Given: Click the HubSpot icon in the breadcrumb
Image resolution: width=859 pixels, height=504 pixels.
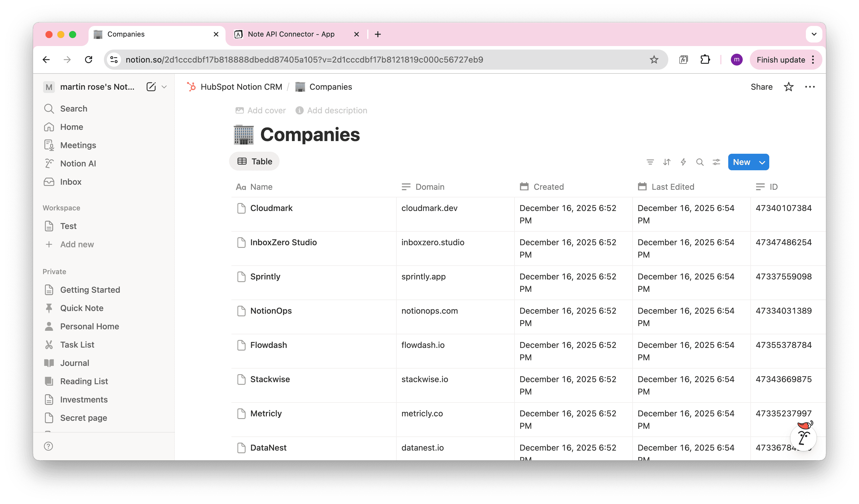Looking at the screenshot, I should 192,86.
